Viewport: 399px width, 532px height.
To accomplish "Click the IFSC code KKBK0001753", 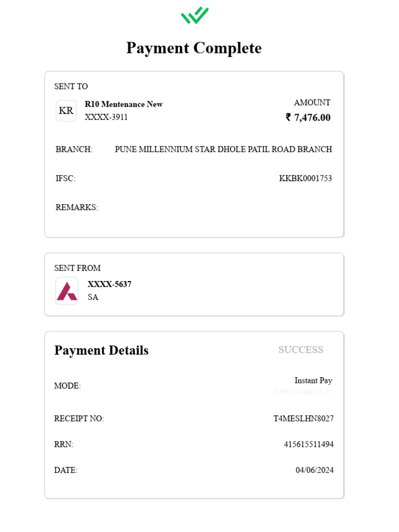I will 305,179.
